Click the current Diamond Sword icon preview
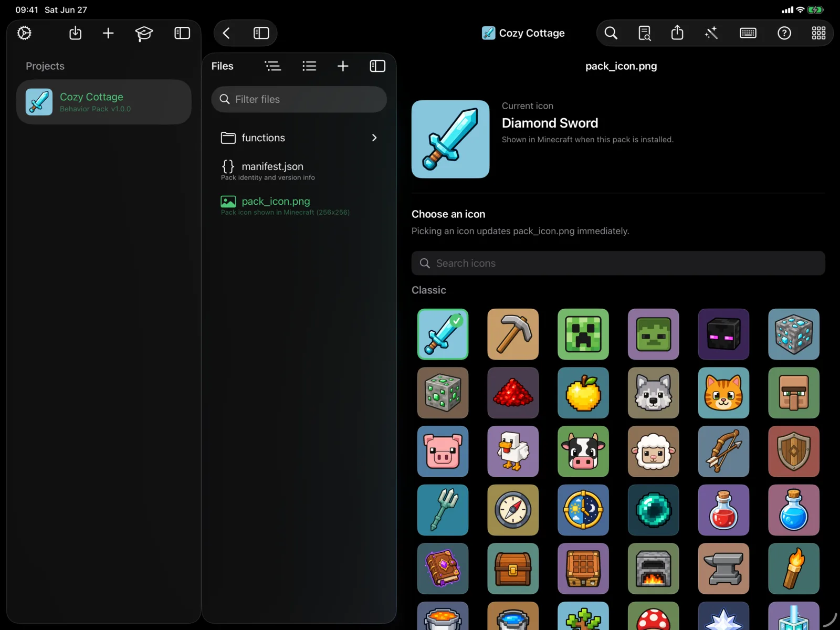 click(450, 139)
